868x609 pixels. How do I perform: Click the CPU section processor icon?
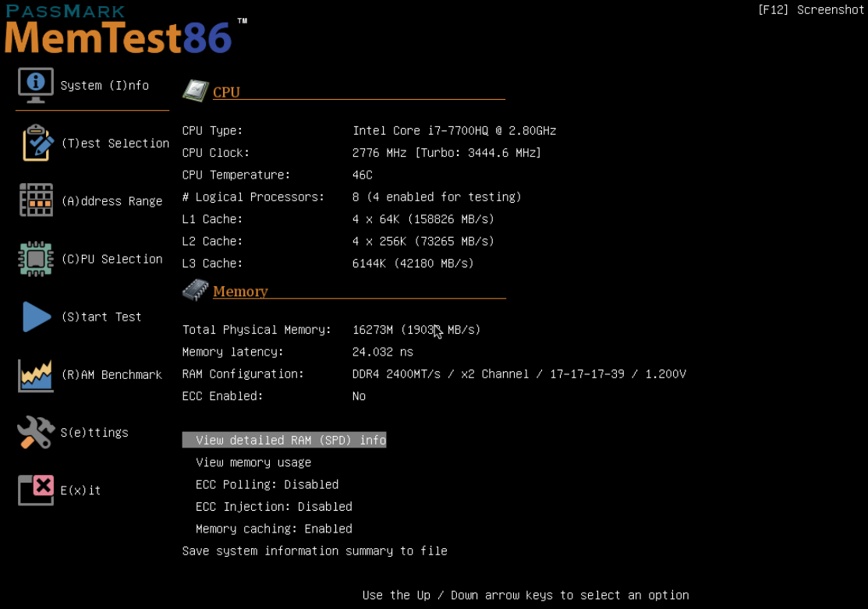196,90
